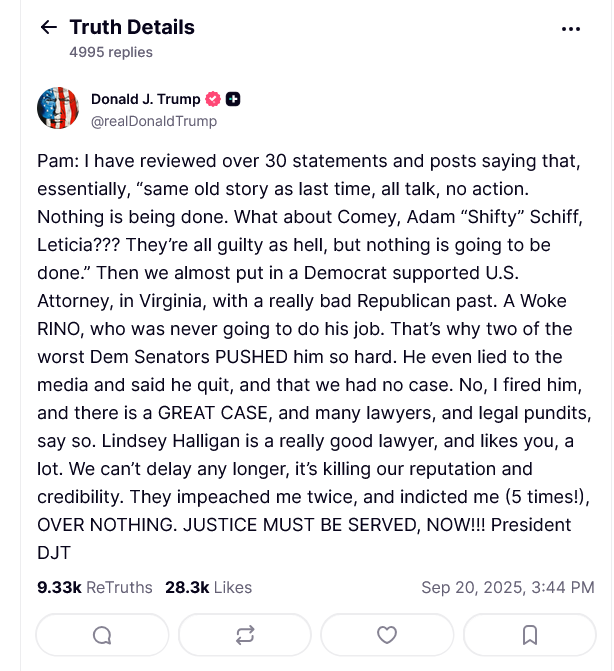The height and width of the screenshot is (671, 614).
Task: View the 9.33k ReTruths list
Action: coord(94,587)
